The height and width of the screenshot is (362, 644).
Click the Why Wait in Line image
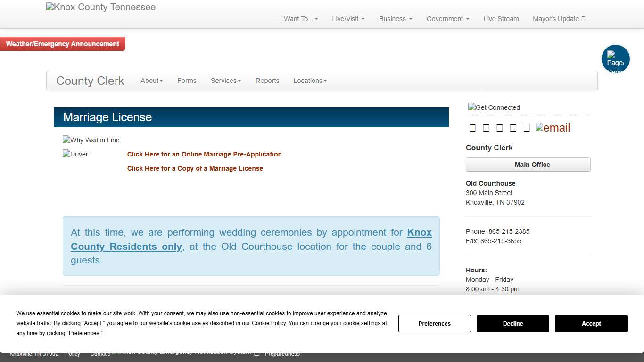pyautogui.click(x=91, y=140)
